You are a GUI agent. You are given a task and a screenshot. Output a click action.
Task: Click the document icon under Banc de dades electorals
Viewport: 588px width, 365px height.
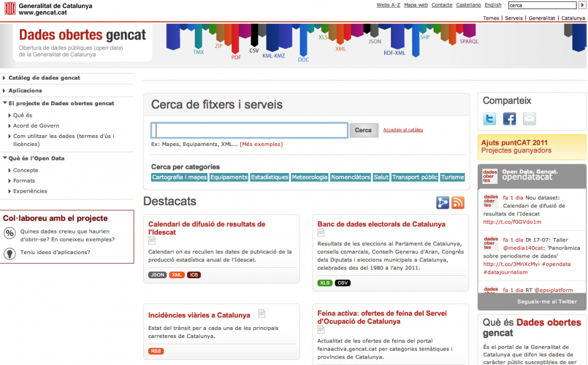pos(321,232)
